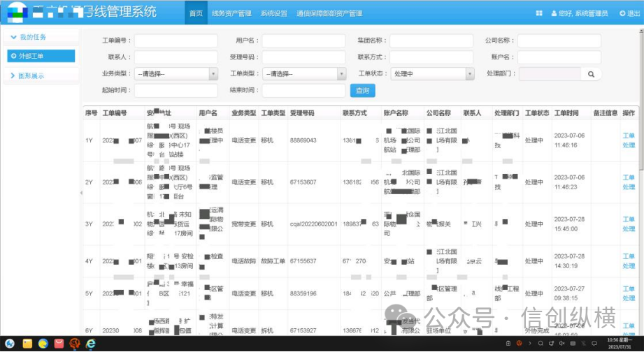The width and height of the screenshot is (644, 352).
Task: Open the Start menu on taskbar
Action: coord(10,344)
